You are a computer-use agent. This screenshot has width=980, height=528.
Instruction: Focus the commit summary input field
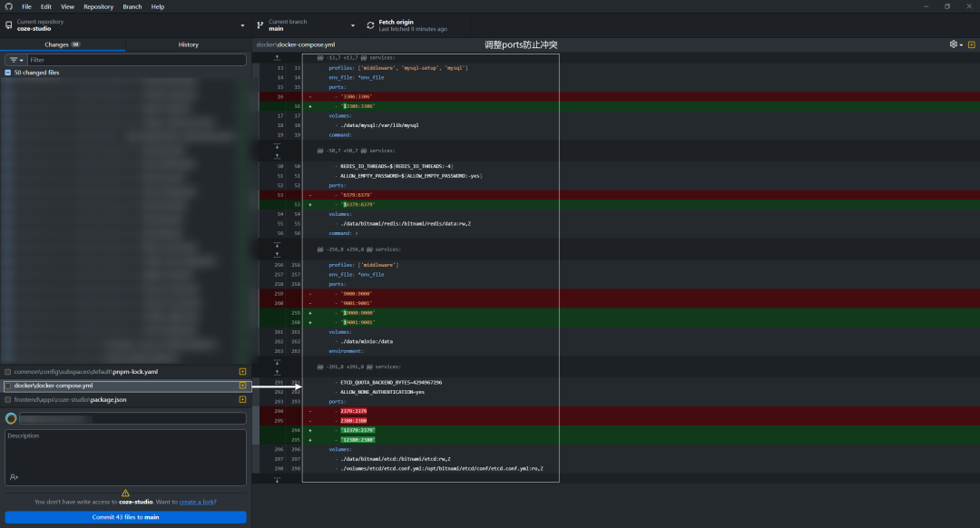pyautogui.click(x=132, y=418)
